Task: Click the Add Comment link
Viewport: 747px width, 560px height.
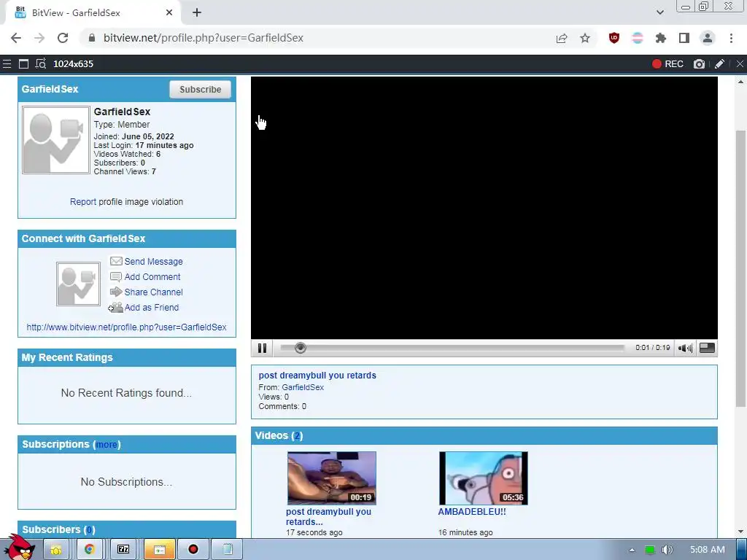Action: pyautogui.click(x=152, y=276)
